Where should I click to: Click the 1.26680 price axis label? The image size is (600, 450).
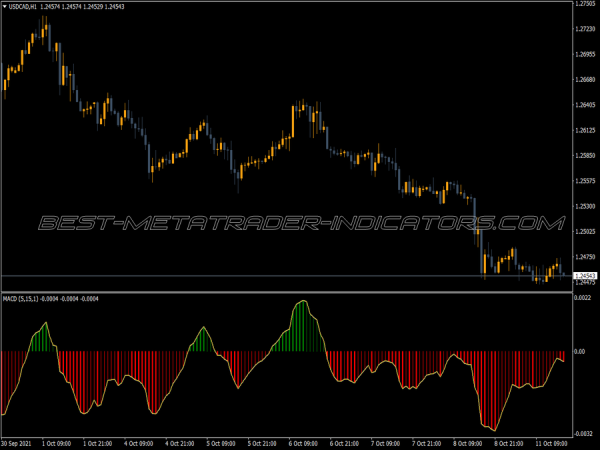(585, 80)
